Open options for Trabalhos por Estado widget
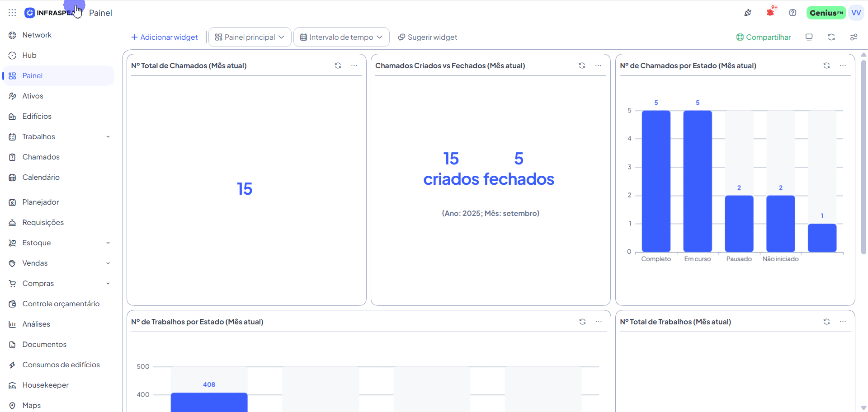 [x=599, y=322]
